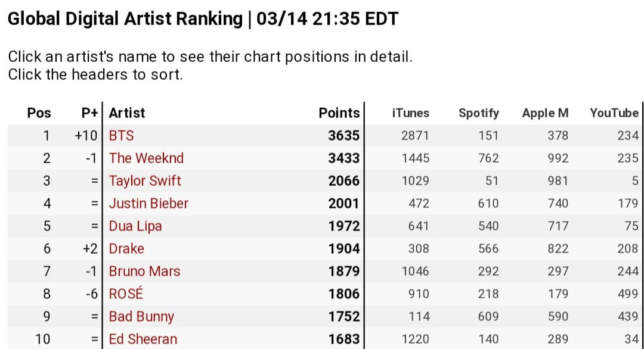This screenshot has width=644, height=349.
Task: Open Bruno Mars chart positions
Action: click(144, 272)
